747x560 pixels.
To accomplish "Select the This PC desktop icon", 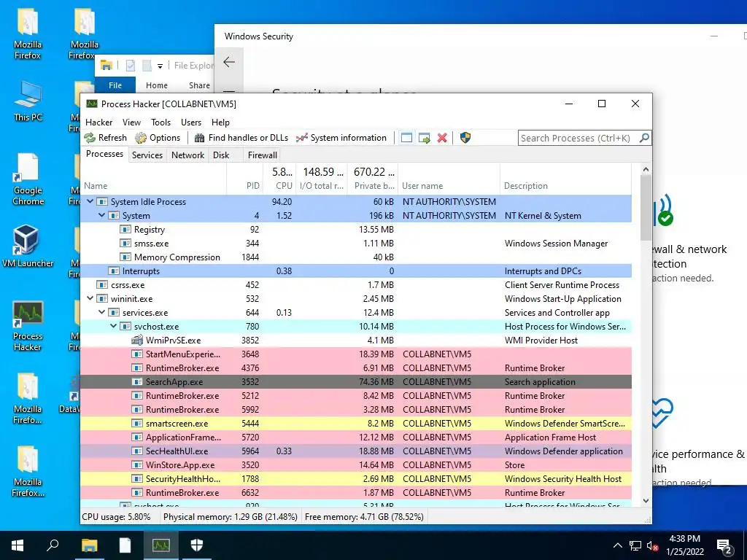I will 28,101.
